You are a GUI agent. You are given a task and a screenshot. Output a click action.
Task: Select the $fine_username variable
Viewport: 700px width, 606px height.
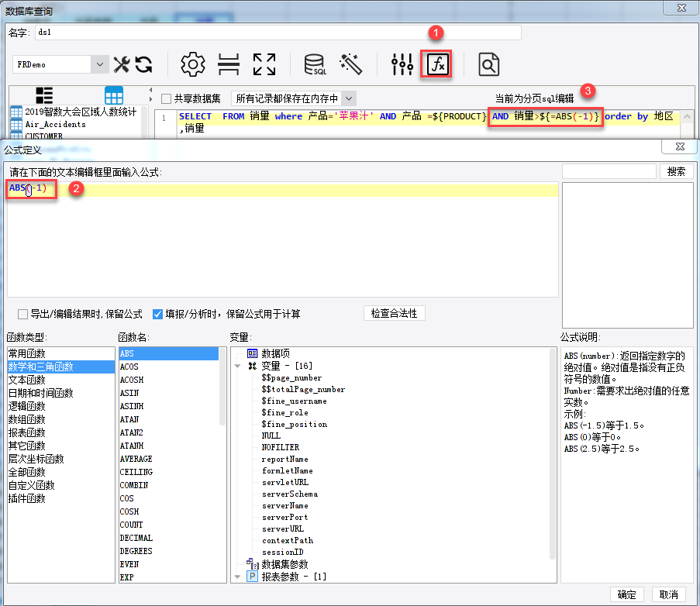(295, 401)
